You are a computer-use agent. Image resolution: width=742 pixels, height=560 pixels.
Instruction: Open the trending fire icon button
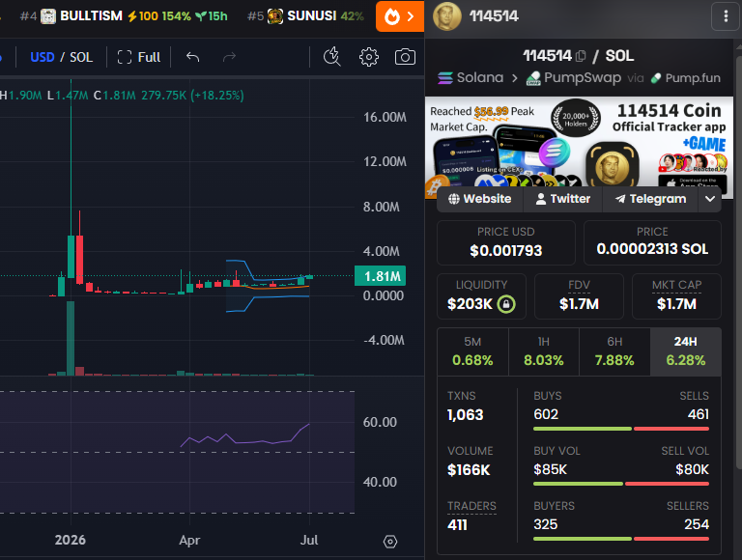point(400,16)
